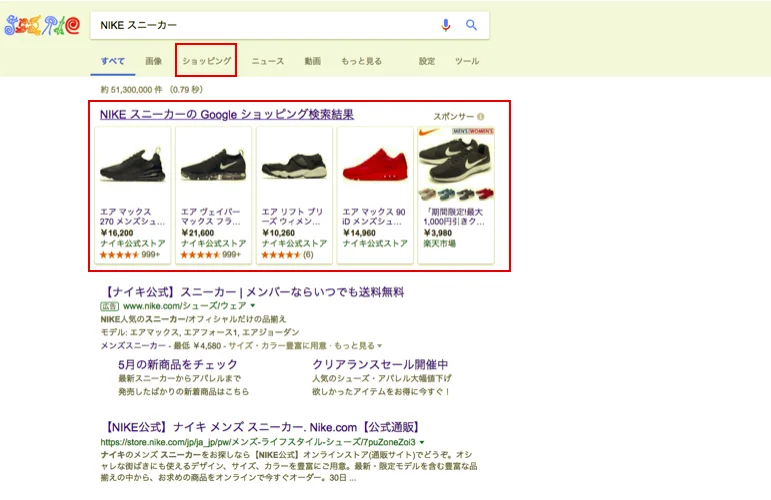Image resolution: width=771 pixels, height=500 pixels.
Task: Click the ¥10,260 price
Action: [x=278, y=233]
